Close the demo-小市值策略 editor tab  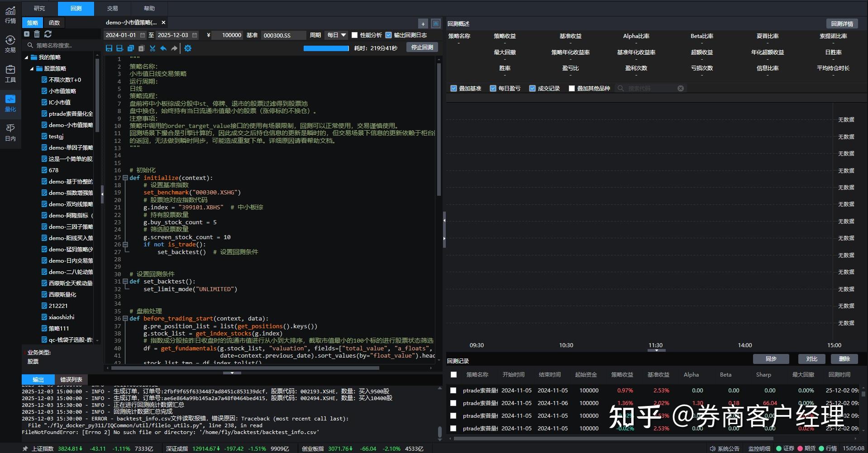(x=163, y=22)
